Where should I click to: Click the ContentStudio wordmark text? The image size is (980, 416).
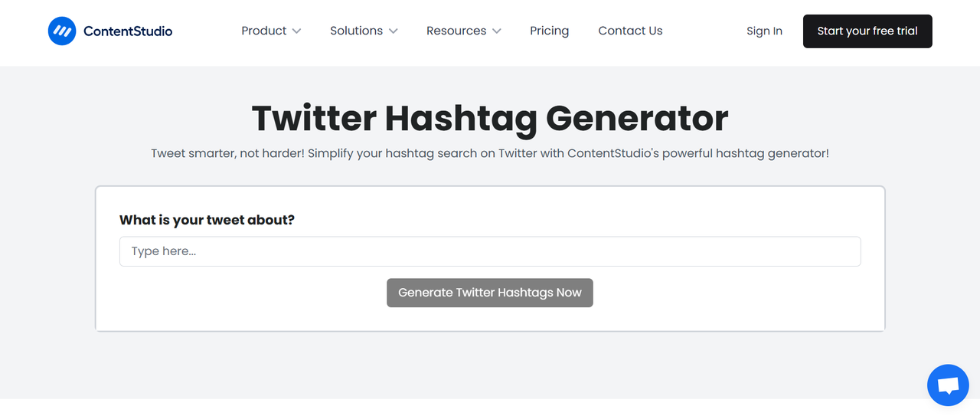click(x=128, y=31)
